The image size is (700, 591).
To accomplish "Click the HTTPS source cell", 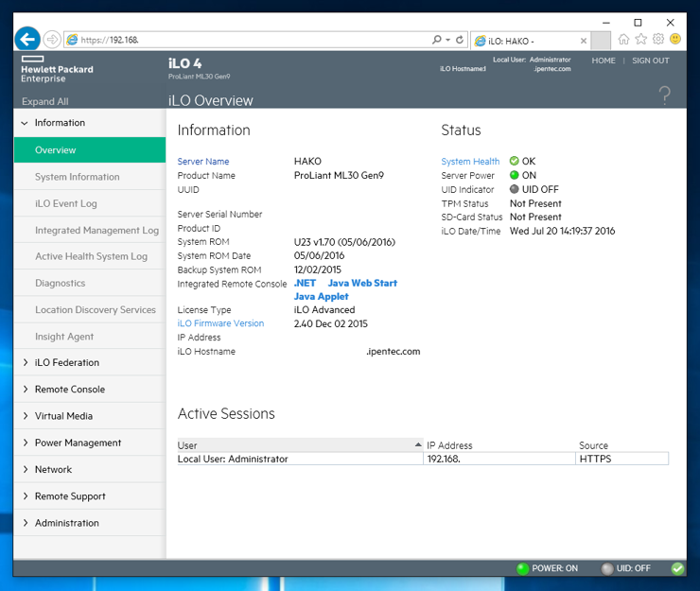I will [x=621, y=459].
